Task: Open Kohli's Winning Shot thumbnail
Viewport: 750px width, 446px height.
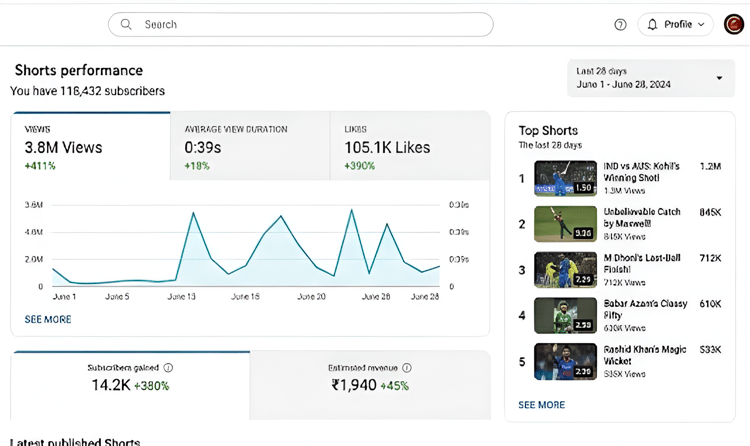Action: tap(565, 178)
